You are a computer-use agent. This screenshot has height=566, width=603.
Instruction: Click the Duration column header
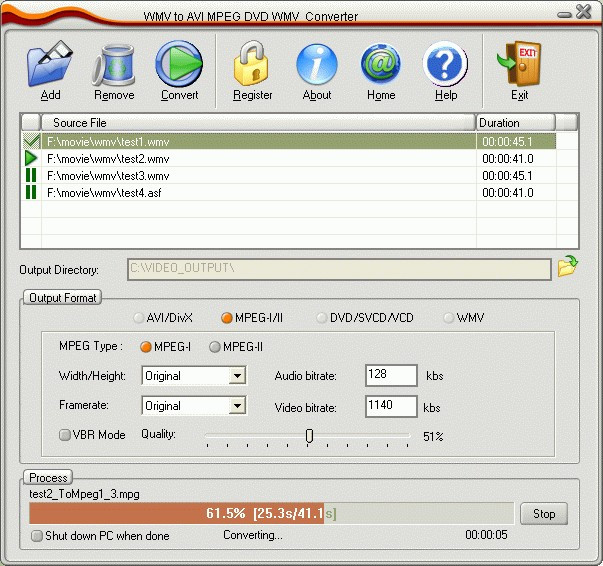[516, 123]
